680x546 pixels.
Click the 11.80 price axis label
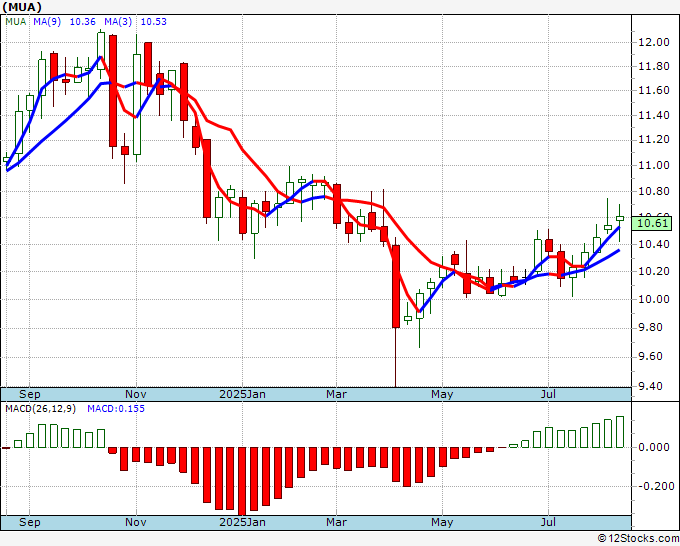pos(654,66)
